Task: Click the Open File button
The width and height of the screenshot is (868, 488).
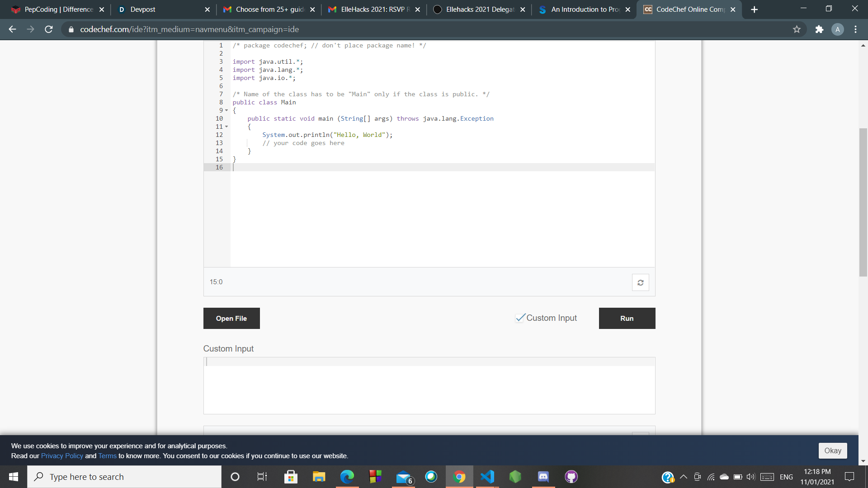Action: tap(231, 318)
